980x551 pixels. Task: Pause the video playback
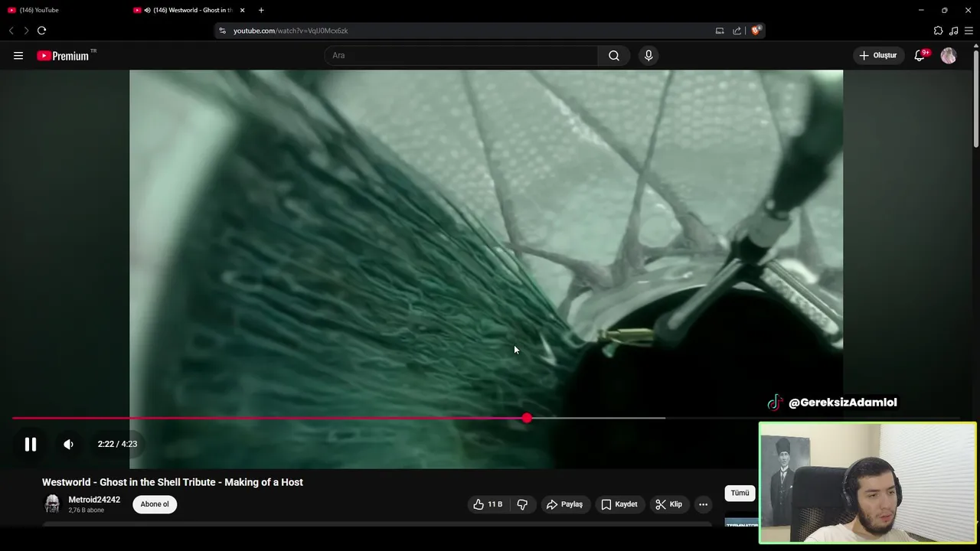pyautogui.click(x=31, y=444)
